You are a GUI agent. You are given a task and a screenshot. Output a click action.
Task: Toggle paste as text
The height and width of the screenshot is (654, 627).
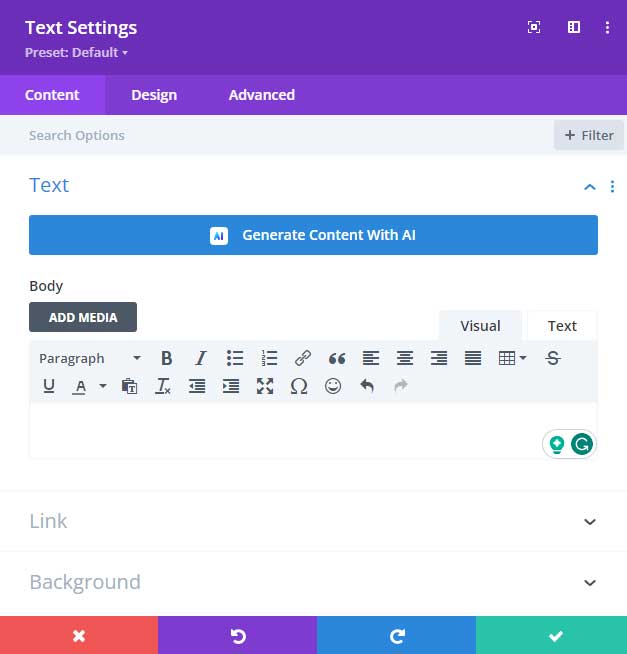coord(129,386)
